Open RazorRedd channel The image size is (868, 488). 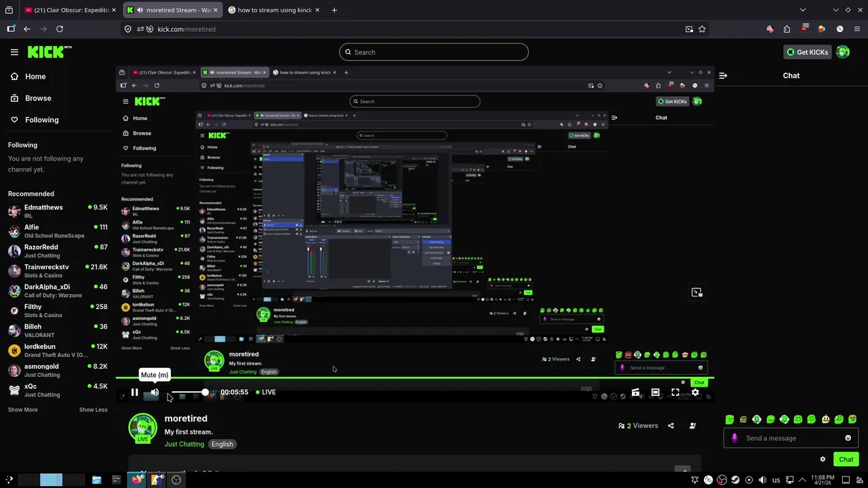click(x=58, y=251)
